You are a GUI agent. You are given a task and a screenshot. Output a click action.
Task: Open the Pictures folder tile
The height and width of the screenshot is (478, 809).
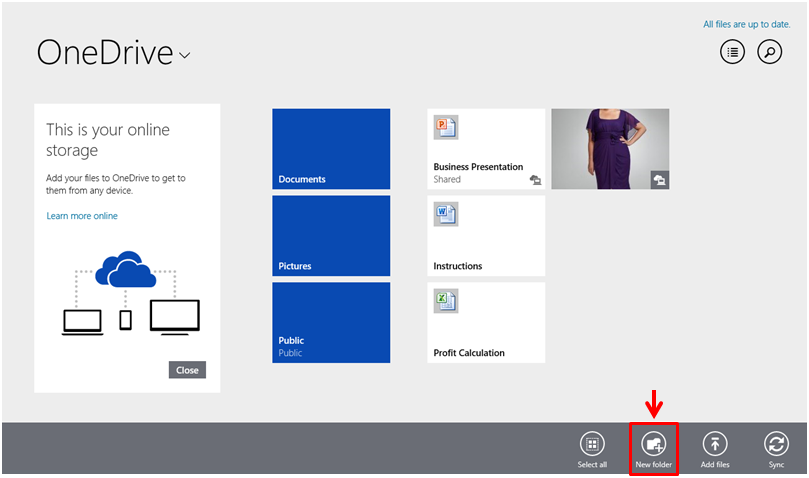(331, 235)
